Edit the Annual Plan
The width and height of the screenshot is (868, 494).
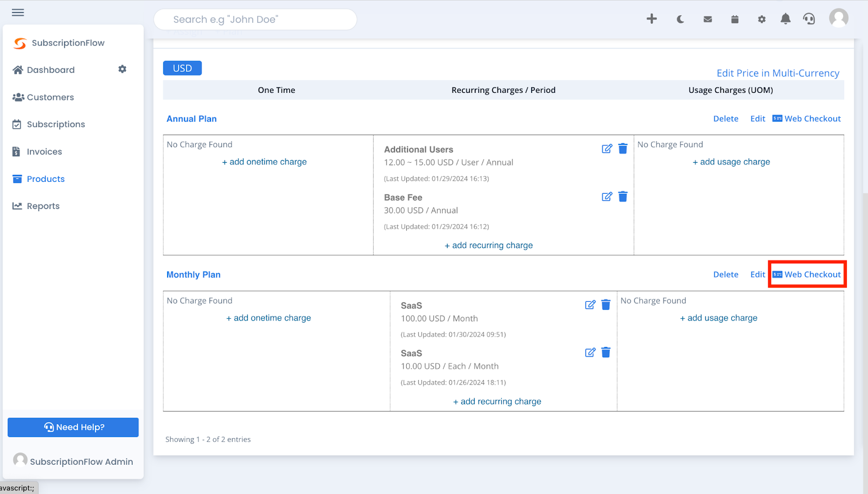757,119
